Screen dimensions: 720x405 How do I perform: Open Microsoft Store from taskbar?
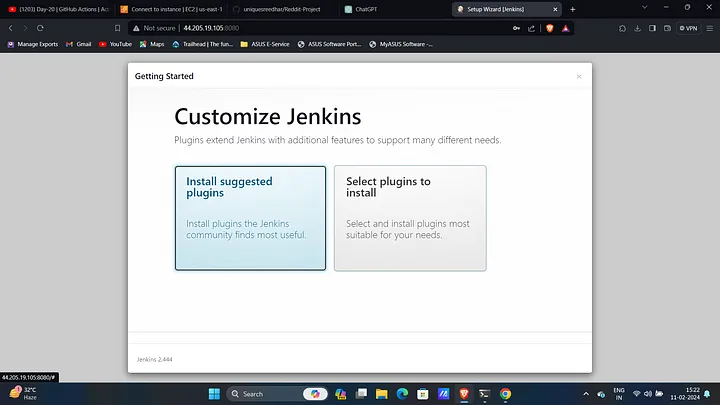click(423, 394)
